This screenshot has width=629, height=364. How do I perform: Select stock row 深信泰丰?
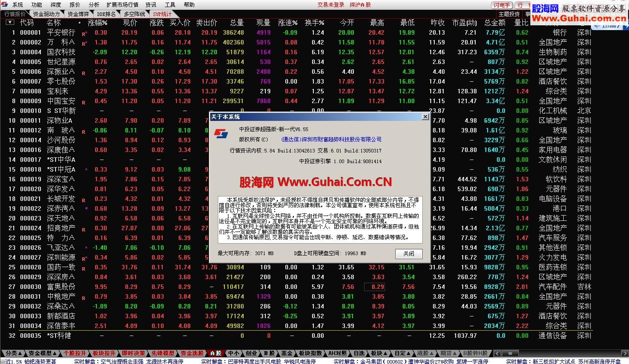point(296,326)
